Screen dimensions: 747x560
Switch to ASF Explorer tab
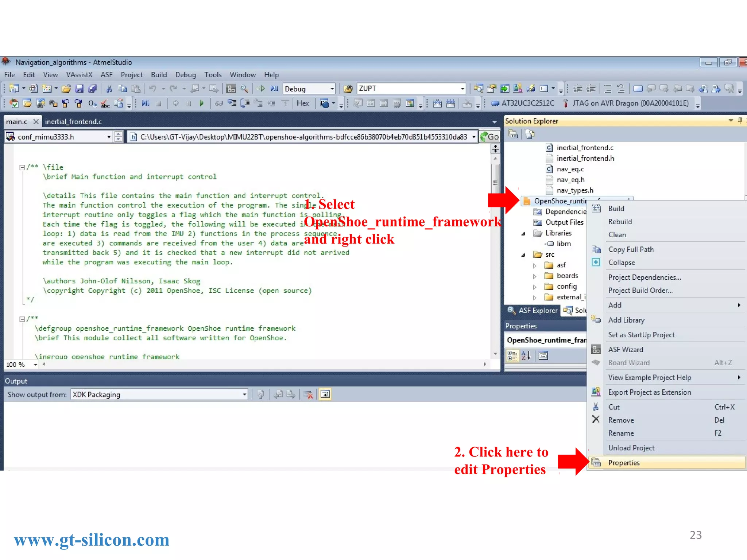pos(533,311)
